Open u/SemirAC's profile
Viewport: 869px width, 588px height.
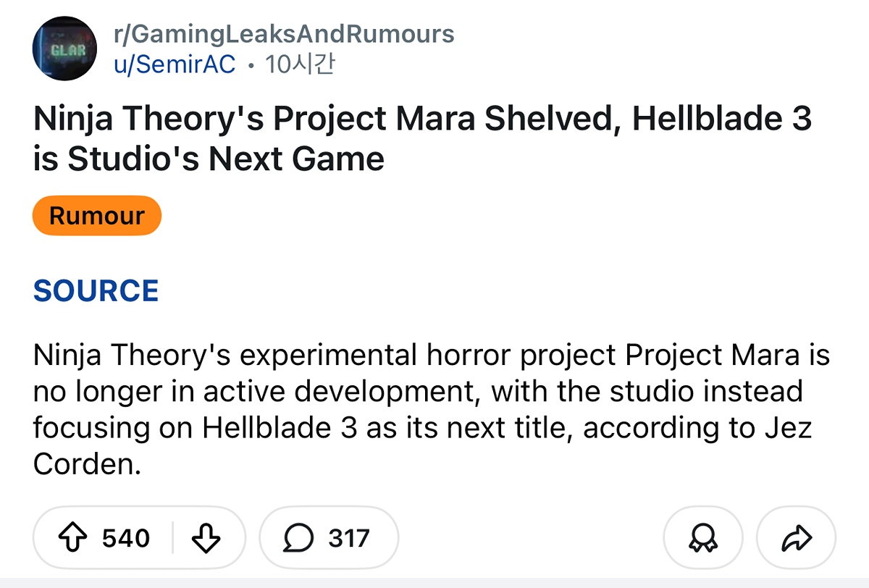click(x=175, y=64)
